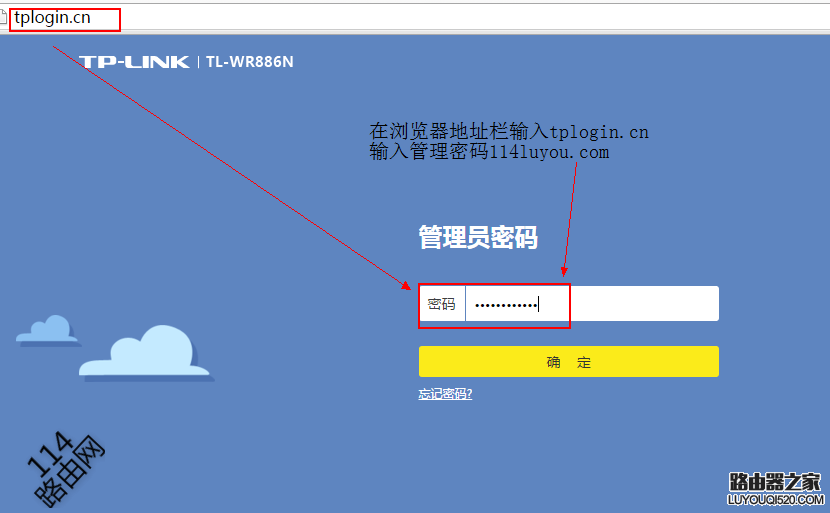Screen dimensions: 830x513
Task: Focus the masked password dots in the field
Action: point(505,305)
